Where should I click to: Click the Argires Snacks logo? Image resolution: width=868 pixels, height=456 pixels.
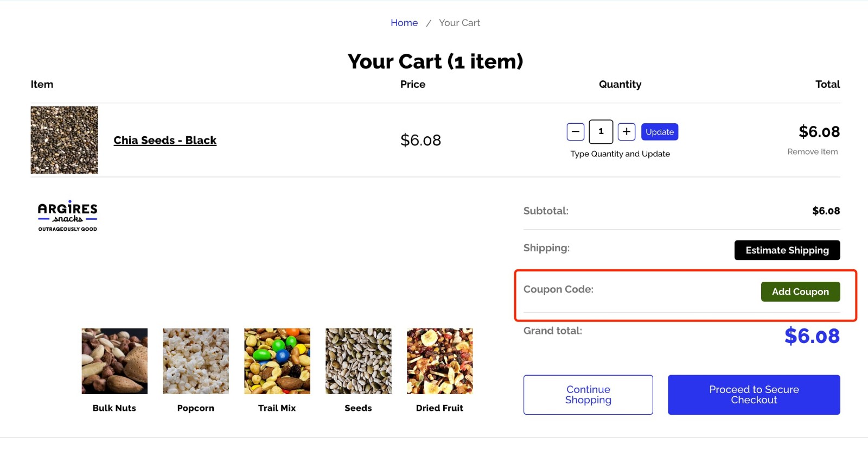pos(67,215)
